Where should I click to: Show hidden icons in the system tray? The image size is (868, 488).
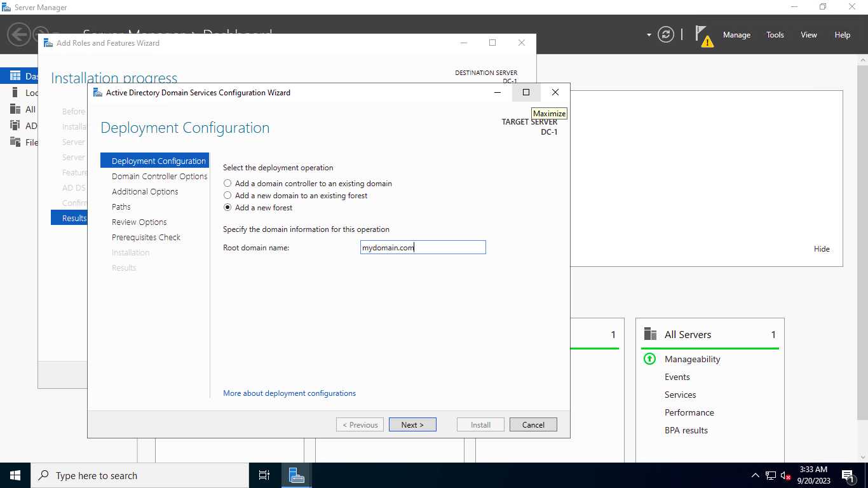click(755, 475)
